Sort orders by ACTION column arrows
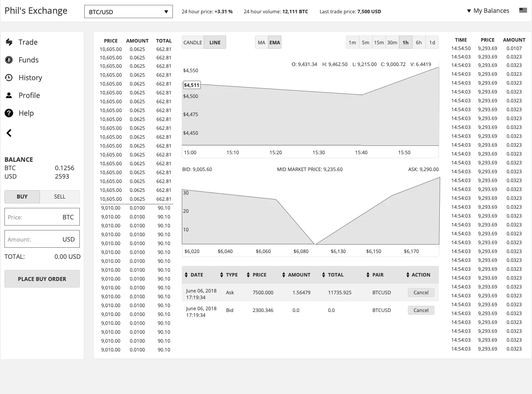The height and width of the screenshot is (394, 532). tap(408, 275)
